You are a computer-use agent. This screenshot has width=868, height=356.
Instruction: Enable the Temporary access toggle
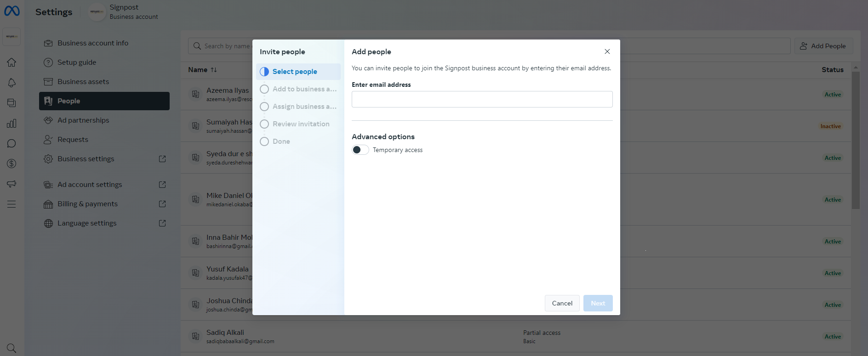pos(360,150)
